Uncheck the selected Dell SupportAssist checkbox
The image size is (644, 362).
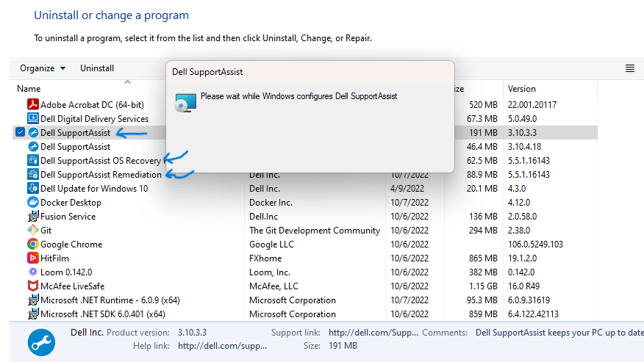20,132
